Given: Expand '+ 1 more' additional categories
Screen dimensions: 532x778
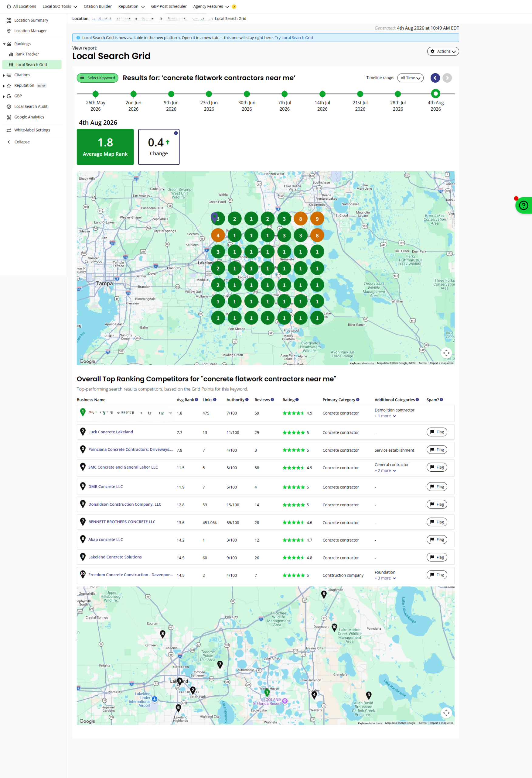Looking at the screenshot, I should coord(385,416).
